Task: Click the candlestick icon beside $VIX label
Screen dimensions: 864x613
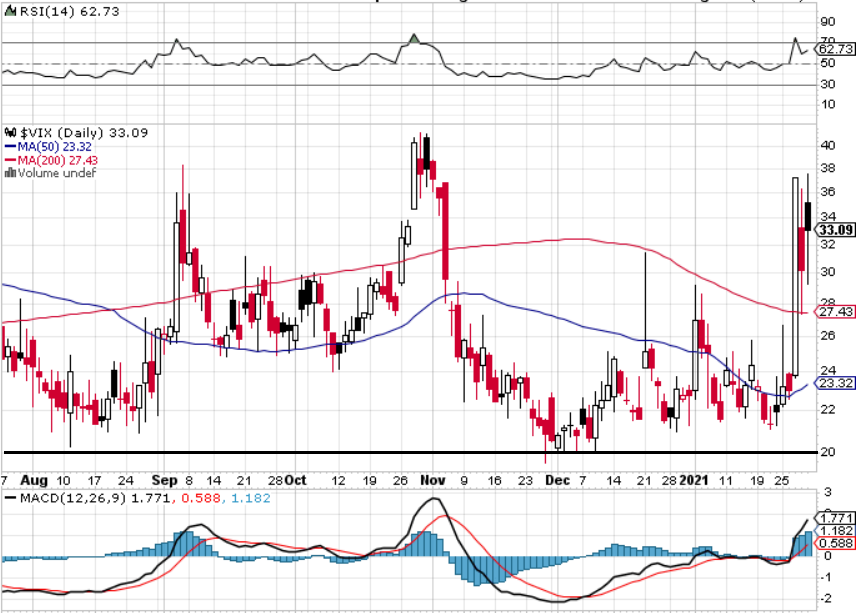Action: [10, 133]
